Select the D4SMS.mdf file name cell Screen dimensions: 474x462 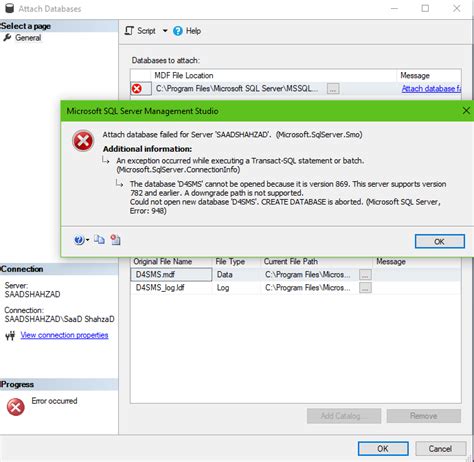coord(171,274)
